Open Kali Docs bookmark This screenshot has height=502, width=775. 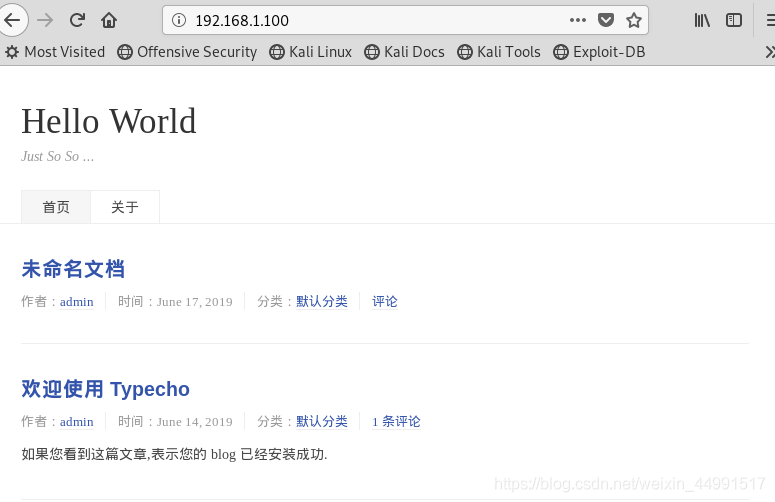coord(404,52)
